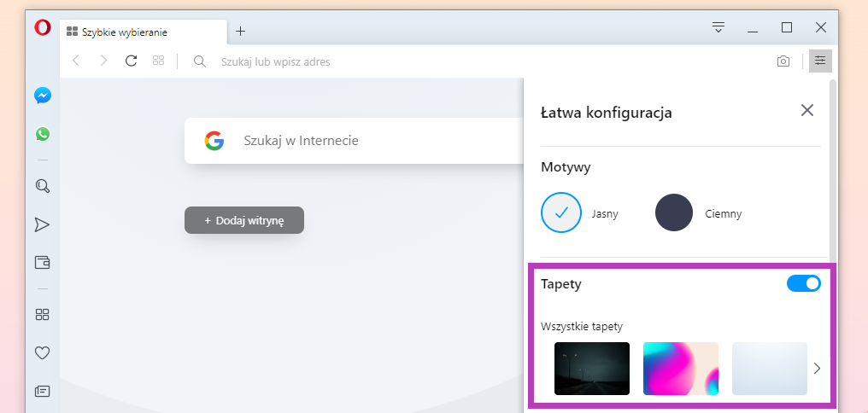Close the Łatwa konfiguracja panel
This screenshot has height=413, width=868.
tap(807, 111)
